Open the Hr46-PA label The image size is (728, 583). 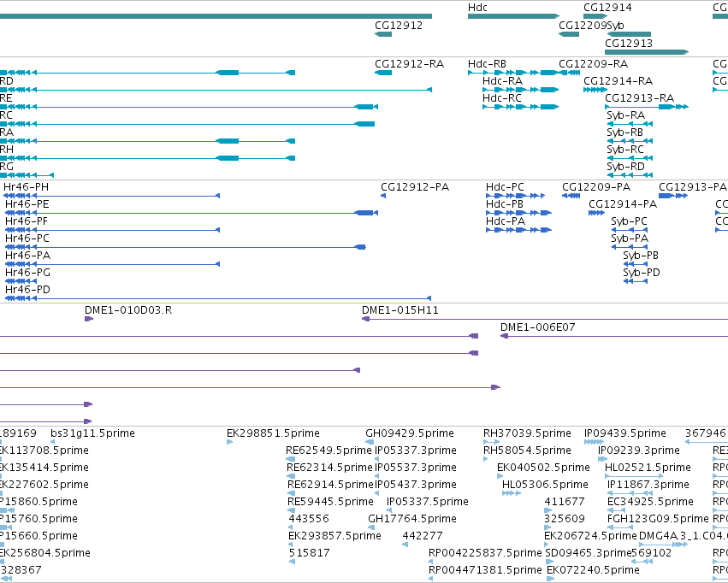pos(28,256)
